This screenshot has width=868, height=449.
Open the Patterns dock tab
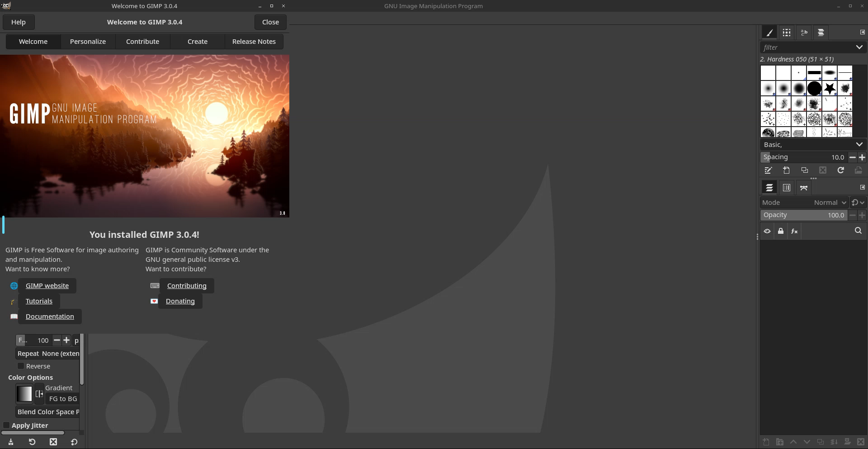click(787, 33)
